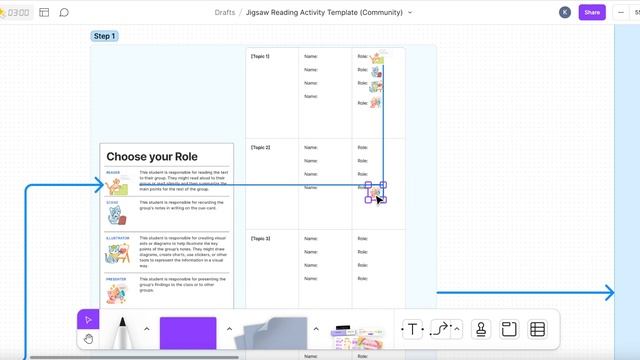
Task: Click the ILLUSTRATOR role title label
Action: click(x=118, y=238)
